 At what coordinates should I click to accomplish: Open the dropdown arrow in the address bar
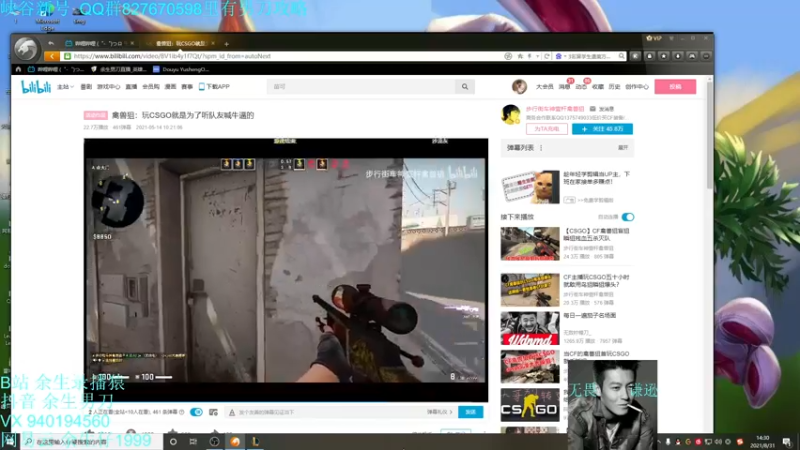537,56
